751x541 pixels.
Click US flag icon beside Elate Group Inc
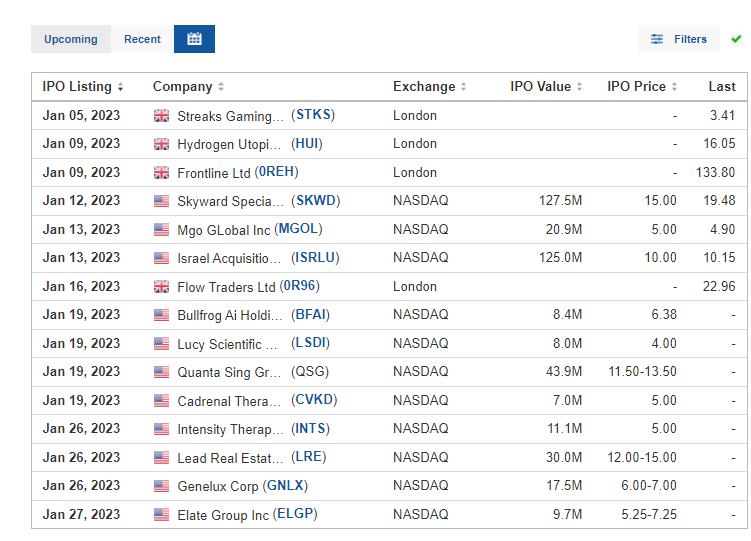point(161,515)
